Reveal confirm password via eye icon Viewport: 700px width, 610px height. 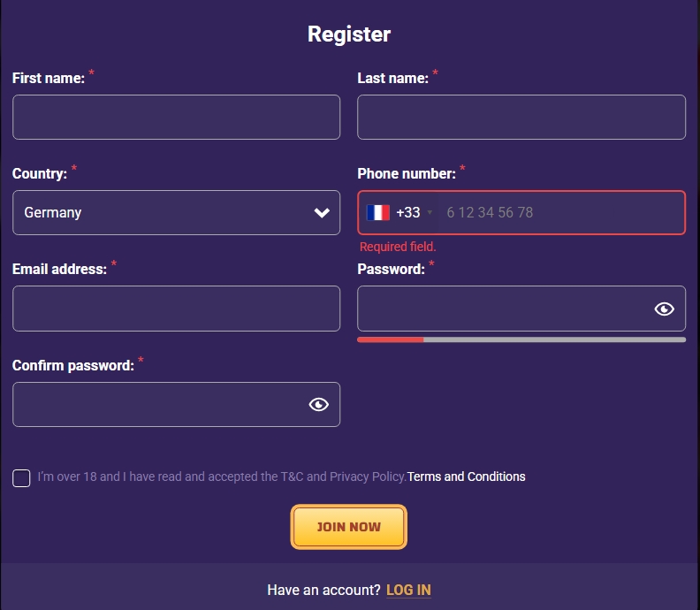[x=318, y=405]
